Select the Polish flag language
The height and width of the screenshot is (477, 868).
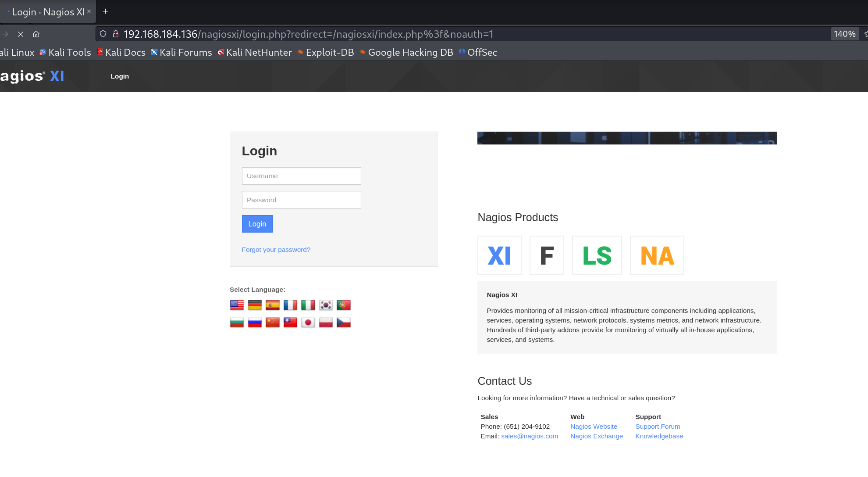326,323
